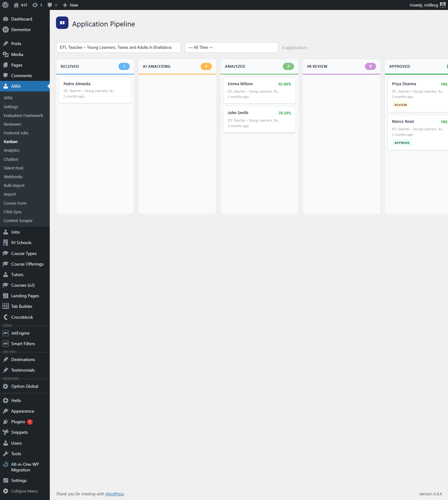The width and height of the screenshot is (448, 500).
Task: Click the Posts pin icon
Action: click(x=6, y=44)
